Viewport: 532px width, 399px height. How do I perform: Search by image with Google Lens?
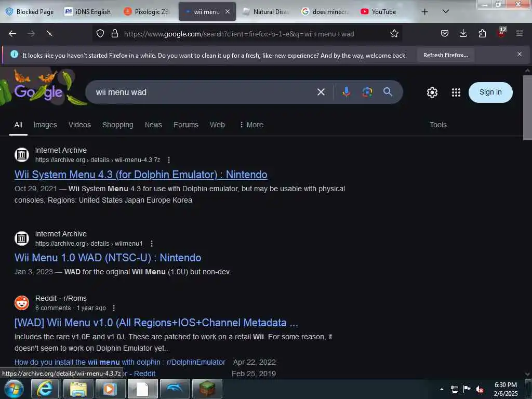(367, 92)
